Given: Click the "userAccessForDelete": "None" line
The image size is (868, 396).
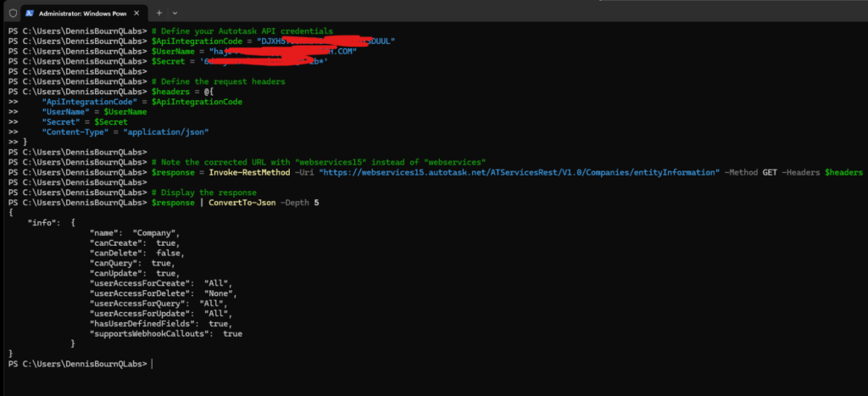Looking at the screenshot, I should [x=164, y=293].
